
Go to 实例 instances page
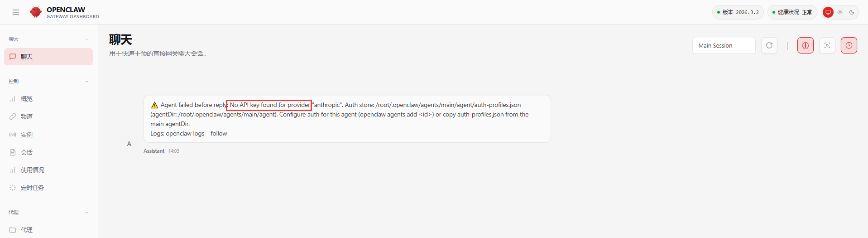(x=26, y=135)
